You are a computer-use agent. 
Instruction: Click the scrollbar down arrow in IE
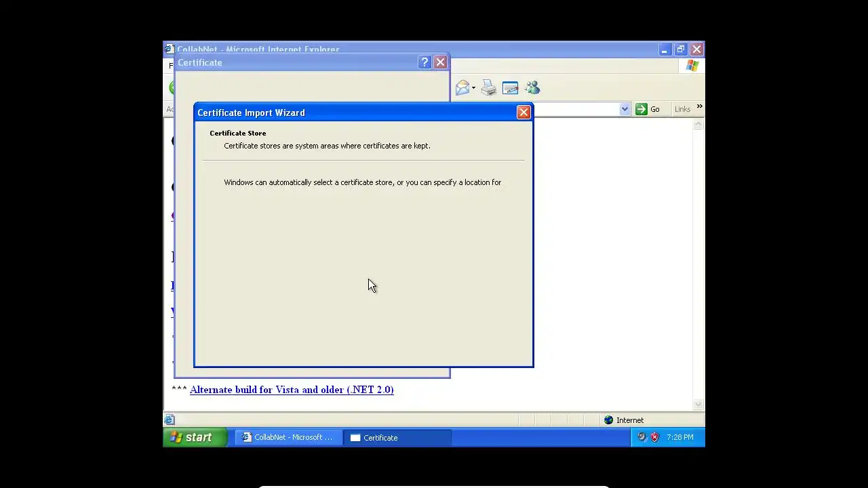[x=698, y=405]
